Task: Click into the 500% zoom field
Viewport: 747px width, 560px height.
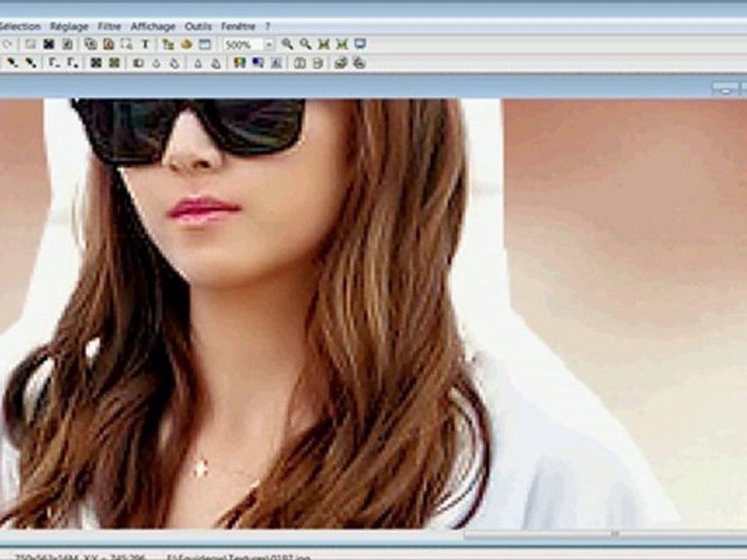Action: [x=244, y=45]
